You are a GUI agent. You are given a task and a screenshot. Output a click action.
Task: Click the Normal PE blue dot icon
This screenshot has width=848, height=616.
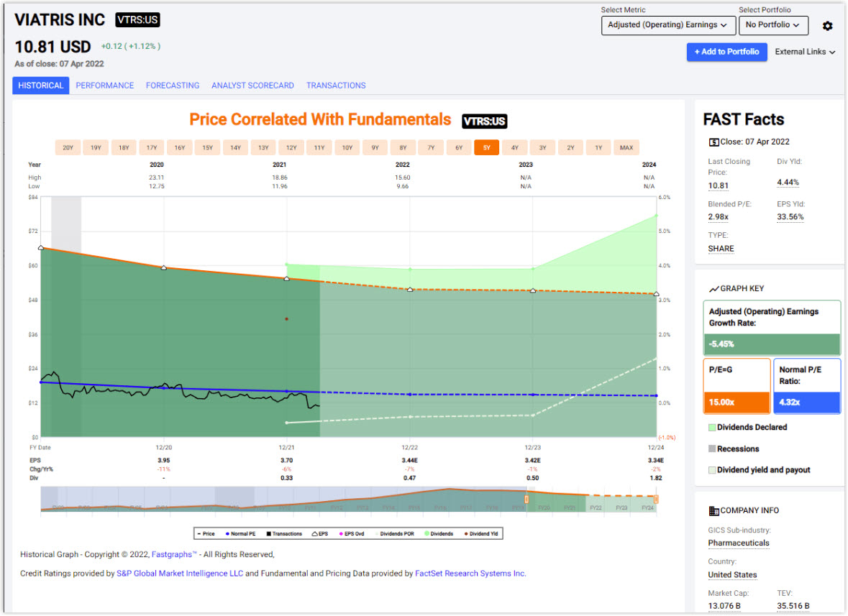227,533
